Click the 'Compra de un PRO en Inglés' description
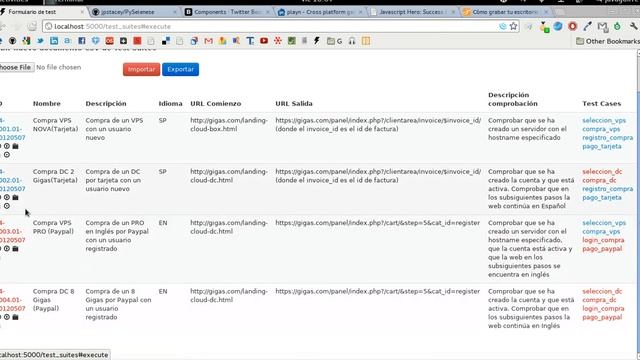Screen dimensions: 640x360 (x=117, y=236)
